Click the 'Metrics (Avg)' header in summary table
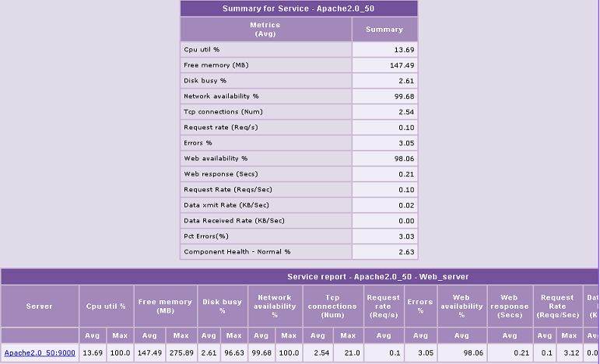600x364 pixels. coord(265,29)
